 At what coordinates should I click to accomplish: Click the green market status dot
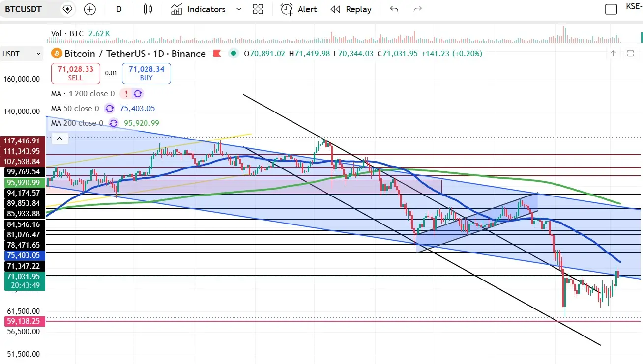[x=233, y=53]
